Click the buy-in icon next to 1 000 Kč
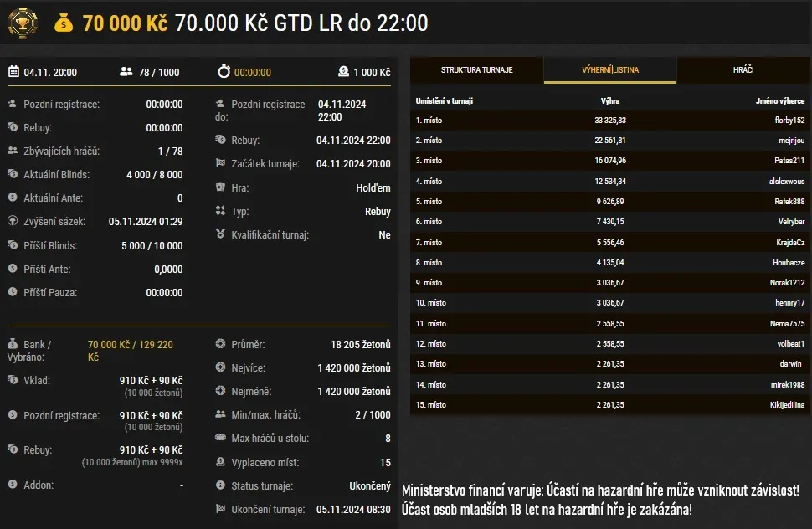This screenshot has width=812, height=529. pos(343,72)
